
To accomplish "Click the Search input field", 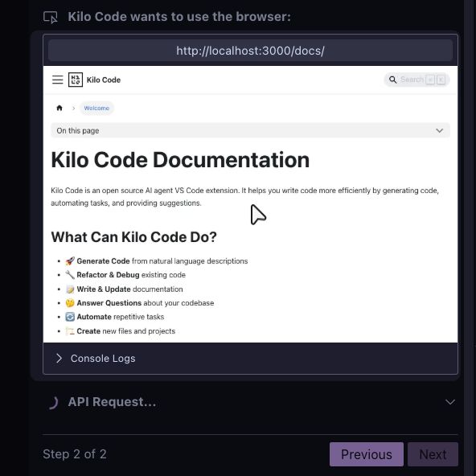I will pos(416,80).
